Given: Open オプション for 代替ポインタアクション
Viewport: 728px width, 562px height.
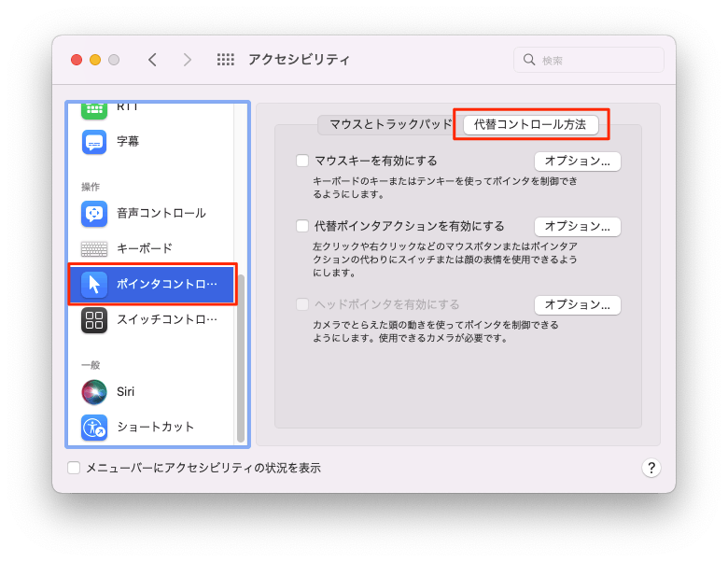Looking at the screenshot, I should (x=578, y=227).
